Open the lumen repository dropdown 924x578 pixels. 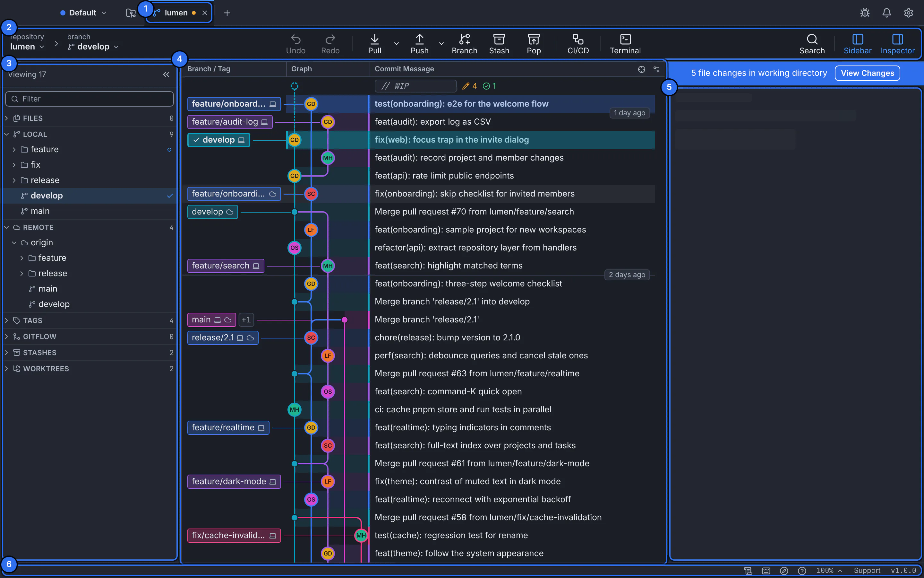pyautogui.click(x=27, y=47)
